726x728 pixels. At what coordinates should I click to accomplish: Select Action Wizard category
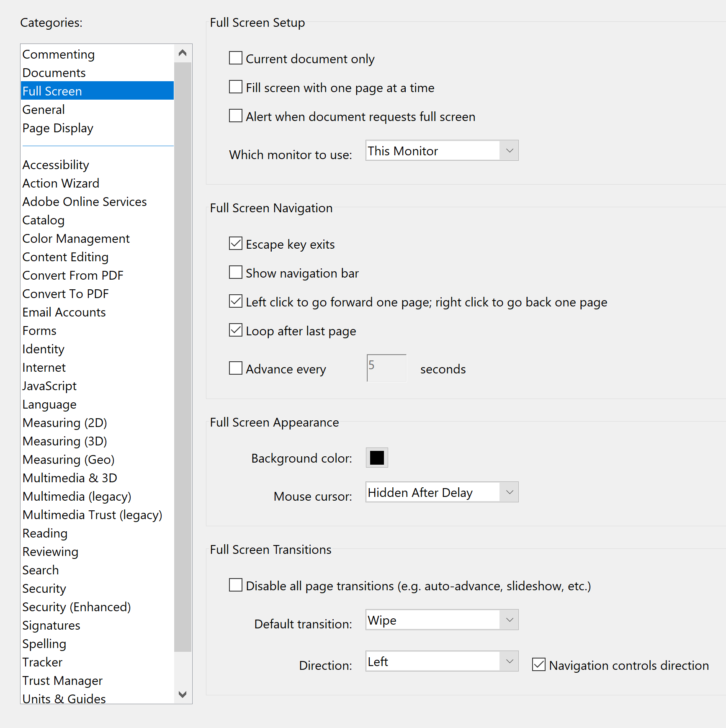pos(97,183)
